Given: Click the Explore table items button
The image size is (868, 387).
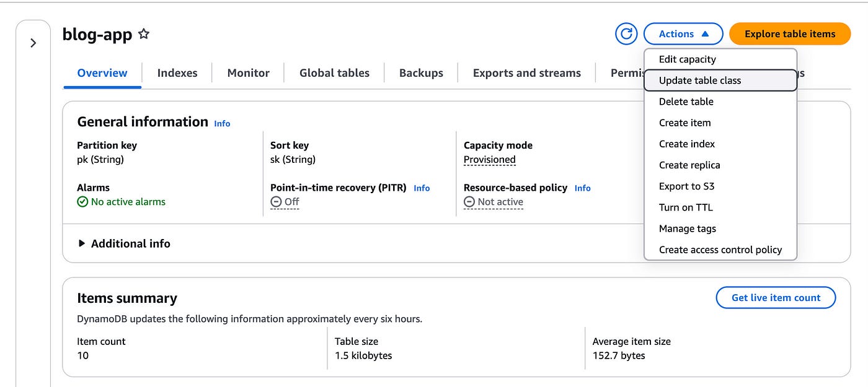Looking at the screenshot, I should [790, 34].
